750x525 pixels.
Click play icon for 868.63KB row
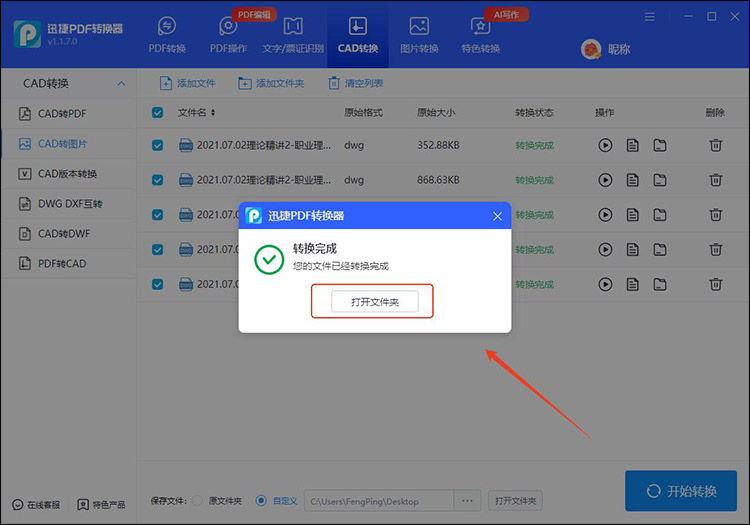(x=605, y=180)
